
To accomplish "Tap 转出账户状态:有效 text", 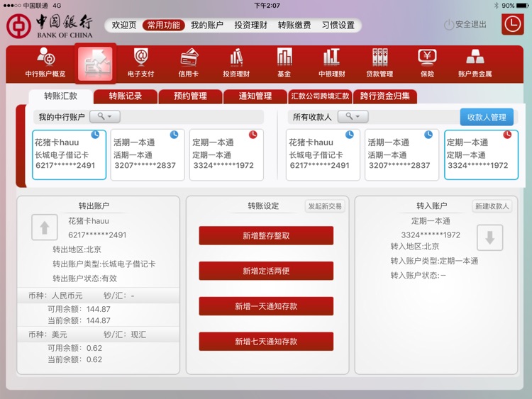I will [x=84, y=279].
